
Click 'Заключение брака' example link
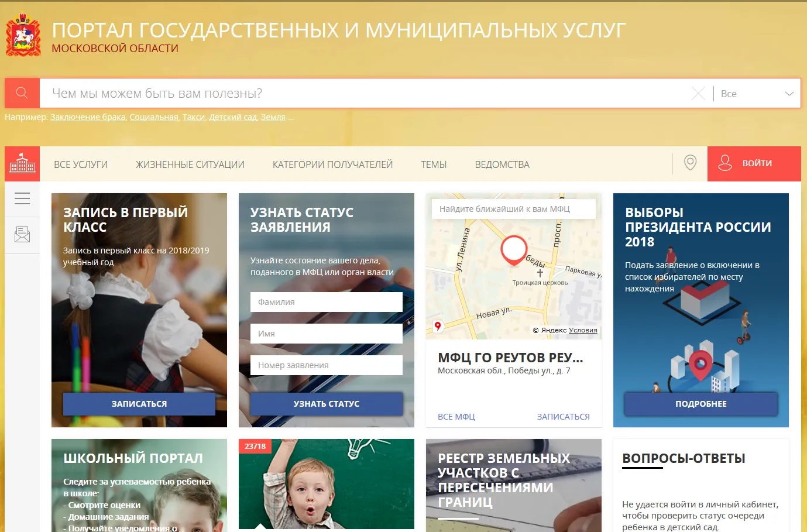88,117
